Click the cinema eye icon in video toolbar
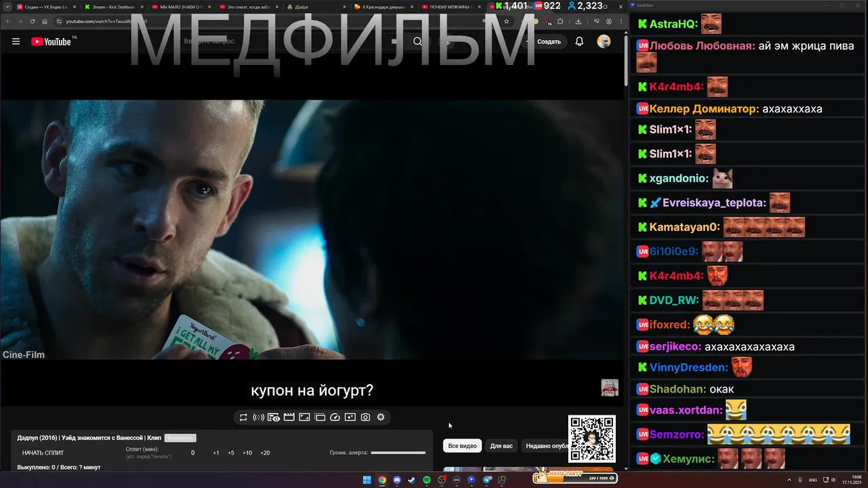This screenshot has width=868, height=488. coord(273,418)
